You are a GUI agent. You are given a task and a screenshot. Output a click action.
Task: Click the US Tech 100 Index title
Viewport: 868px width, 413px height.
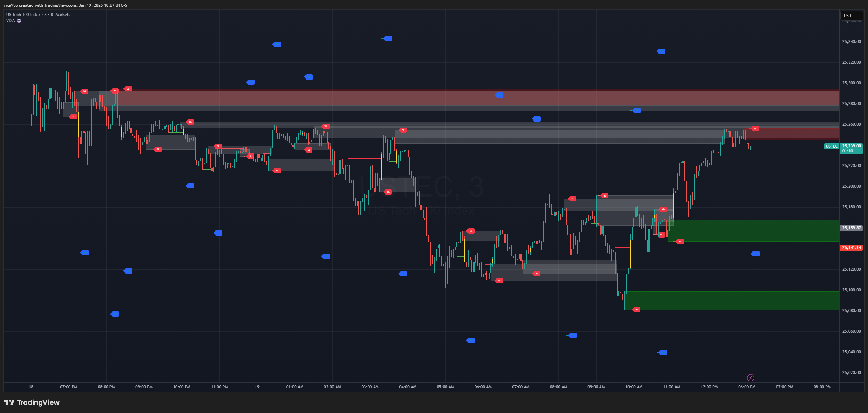(23, 15)
